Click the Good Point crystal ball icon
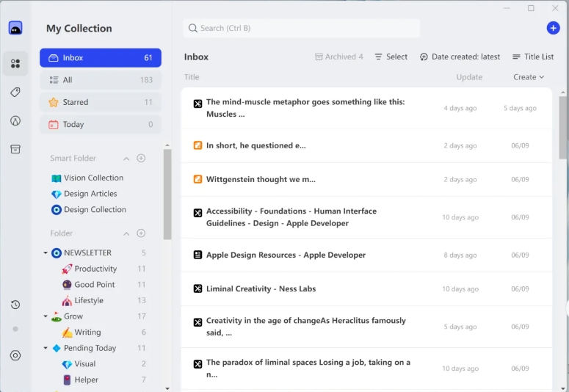The height and width of the screenshot is (392, 569). [67, 285]
